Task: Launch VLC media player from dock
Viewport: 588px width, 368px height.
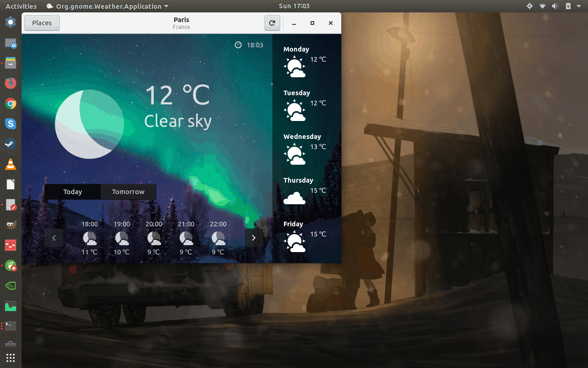Action: (11, 164)
